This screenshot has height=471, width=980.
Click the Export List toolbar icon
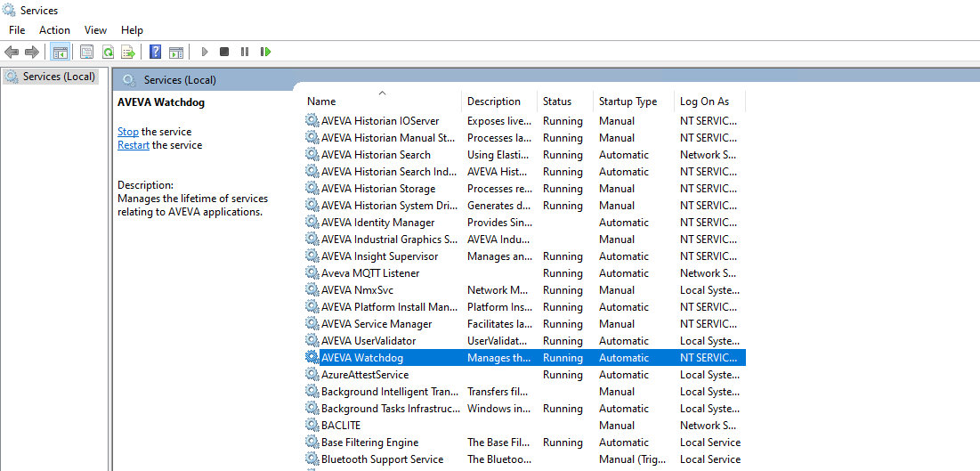(128, 52)
